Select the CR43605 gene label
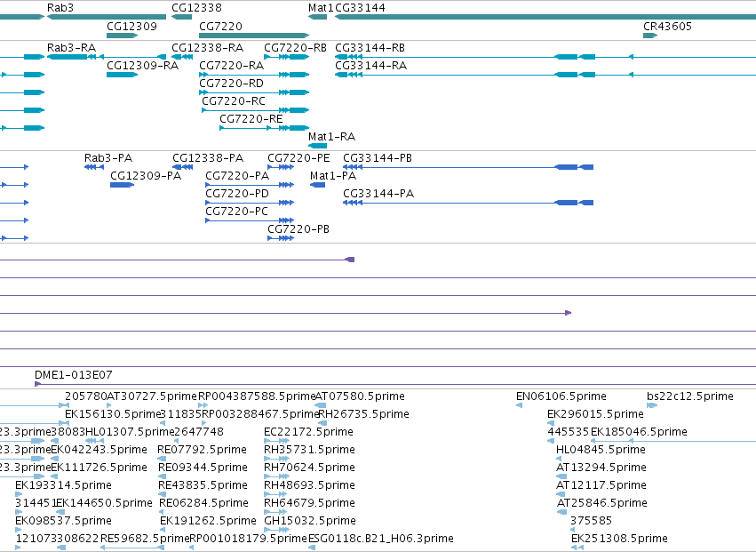Screen dimensions: 756x552 coord(667,26)
